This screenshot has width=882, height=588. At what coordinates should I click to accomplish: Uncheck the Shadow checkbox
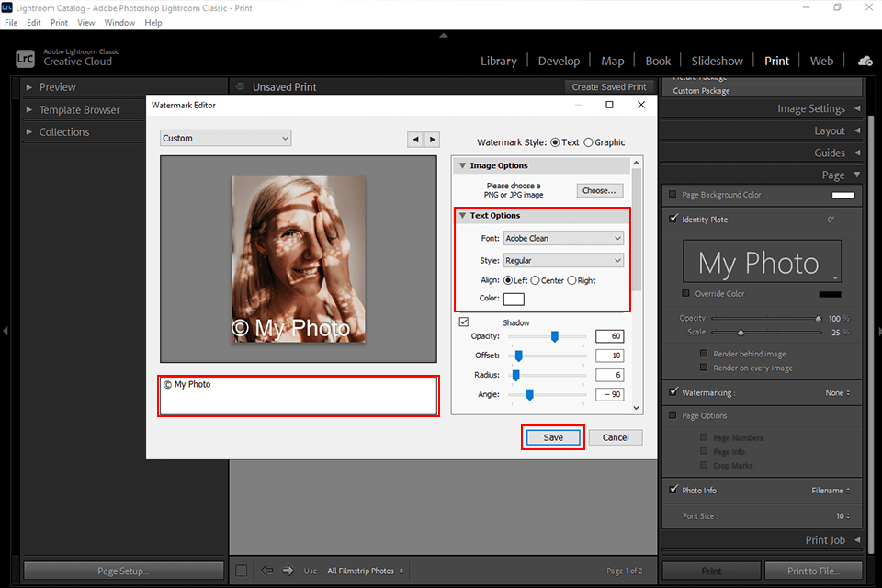click(464, 322)
